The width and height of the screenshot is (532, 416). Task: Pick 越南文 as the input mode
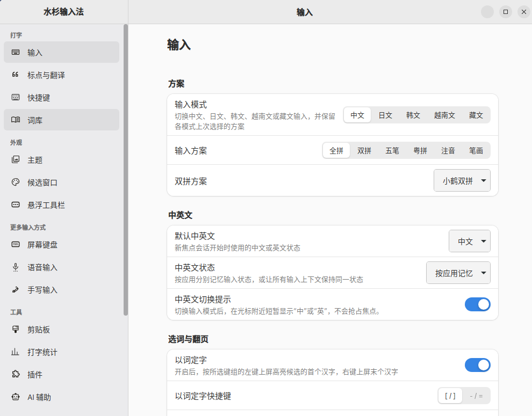[444, 115]
